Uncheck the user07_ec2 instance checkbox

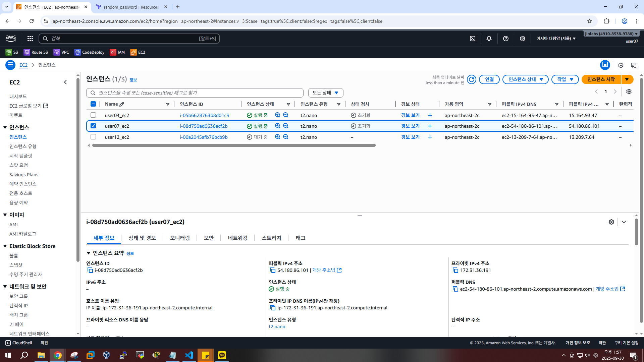(93, 126)
